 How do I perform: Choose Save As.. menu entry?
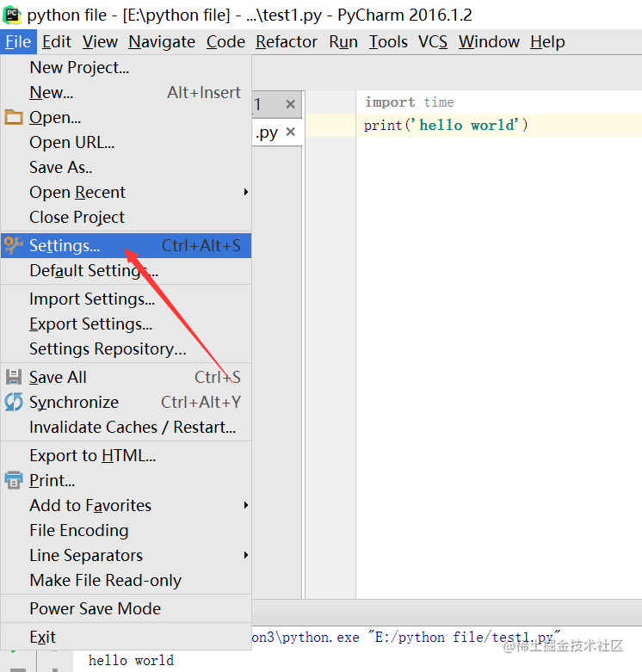[x=126, y=167]
